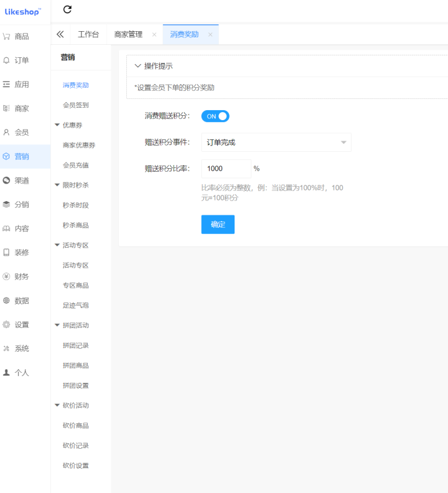The image size is (448, 493).
Task: Open 商家优惠券 submenu item
Action: [x=79, y=145]
